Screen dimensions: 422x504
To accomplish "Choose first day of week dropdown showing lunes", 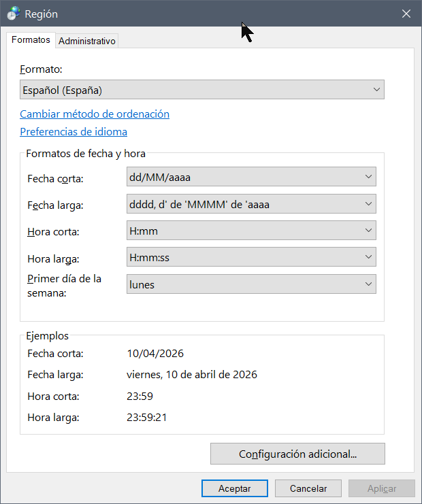I will click(251, 284).
